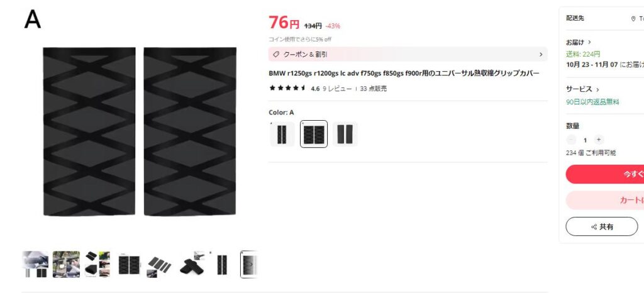Image resolution: width=644 pixels, height=293 pixels.
Task: Decrease quantity with the minus button
Action: pyautogui.click(x=571, y=140)
